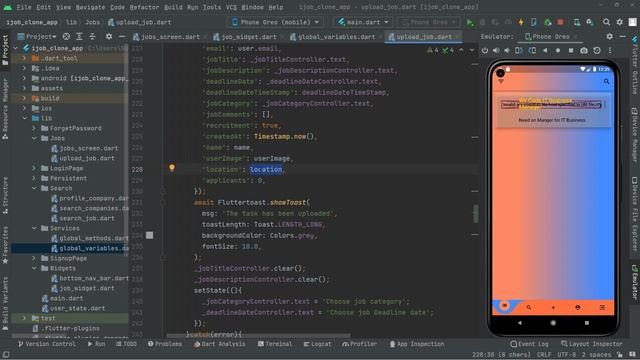Toggle Emulator right-side tool button
Image resolution: width=640 pixels, height=360 pixels.
point(635,282)
